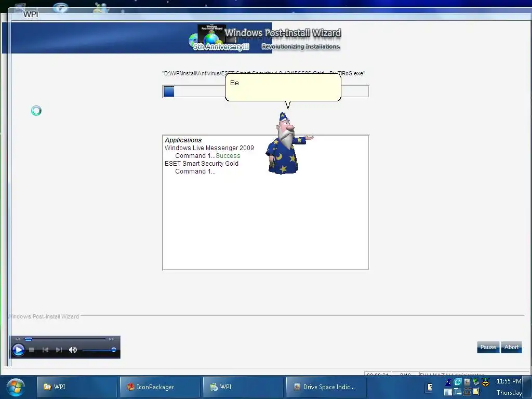This screenshot has width=532, height=399.
Task: Switch to Drive Space Indicator taskbar button
Action: (x=326, y=387)
